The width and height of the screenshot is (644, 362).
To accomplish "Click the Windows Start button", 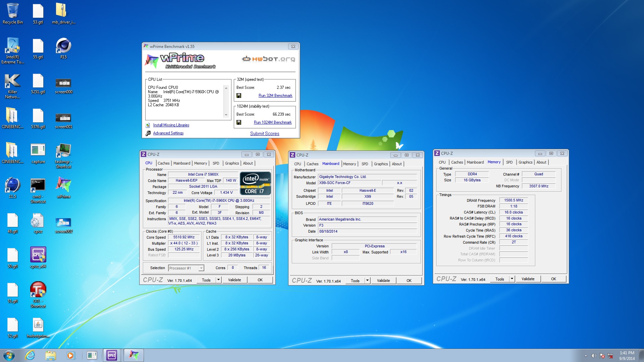I will click(9, 355).
